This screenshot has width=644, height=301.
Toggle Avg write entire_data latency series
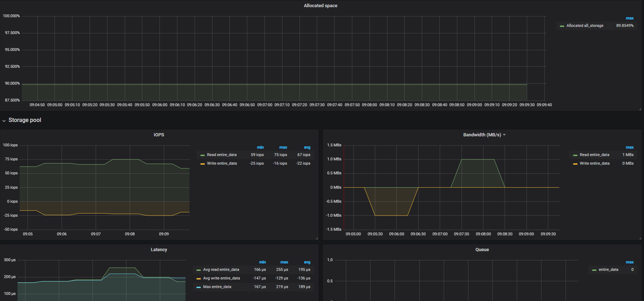[221, 278]
